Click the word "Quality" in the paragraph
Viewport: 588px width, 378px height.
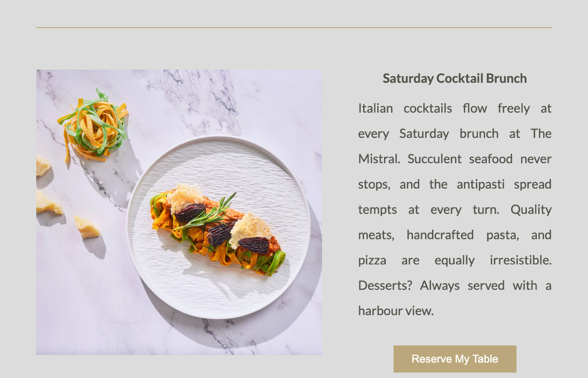531,209
